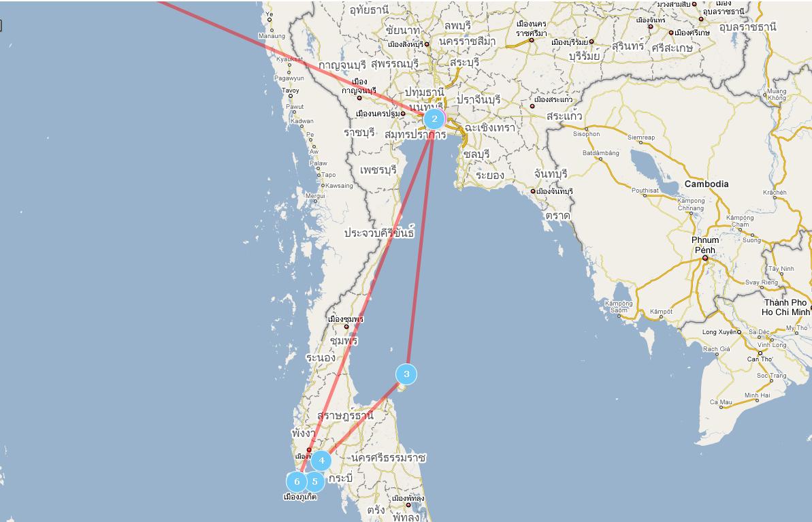The width and height of the screenshot is (812, 522).
Task: Click the Phnom Penh city dot
Action: tap(705, 258)
